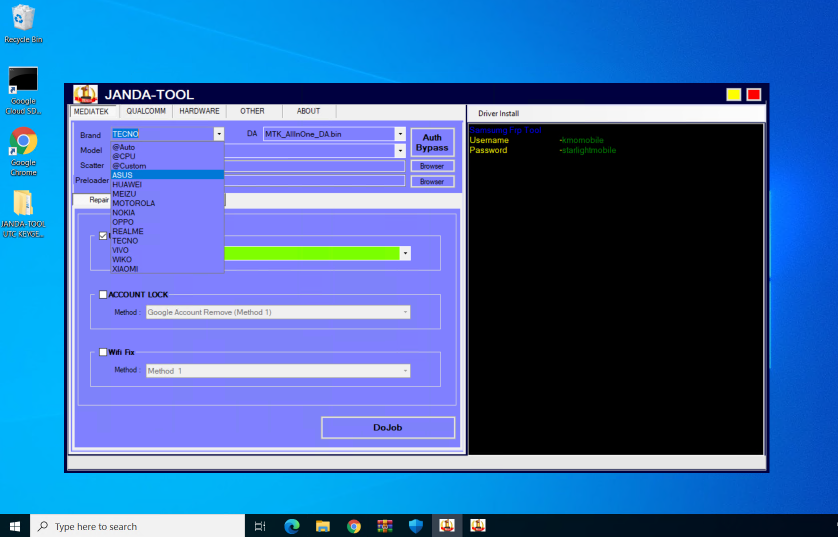
Task: Uncheck the checked box above ACCOUNT LOCK
Action: 103,236
